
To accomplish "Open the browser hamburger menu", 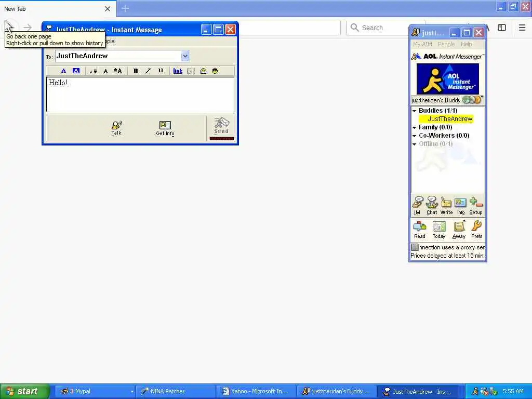I will pyautogui.click(x=522, y=28).
